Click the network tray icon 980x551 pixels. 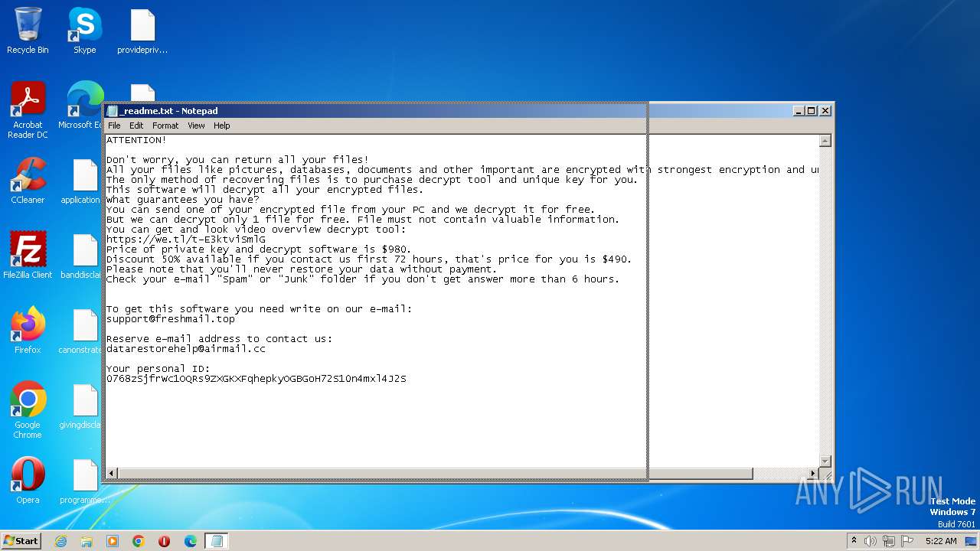click(x=889, y=541)
